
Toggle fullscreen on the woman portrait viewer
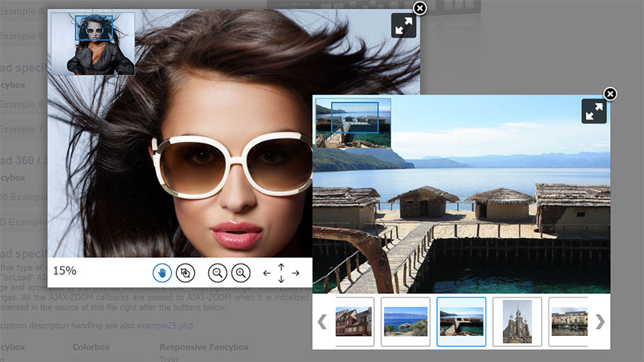[x=404, y=25]
